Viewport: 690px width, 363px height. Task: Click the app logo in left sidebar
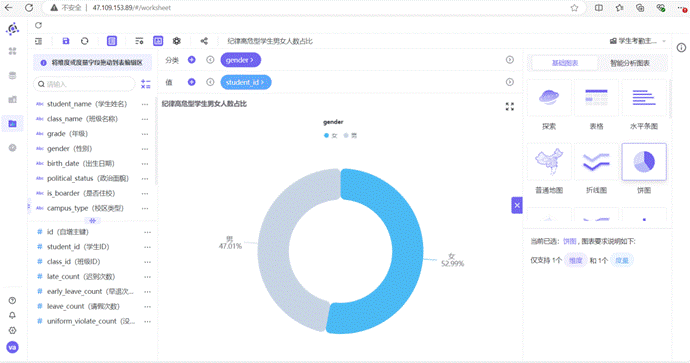pos(12,29)
